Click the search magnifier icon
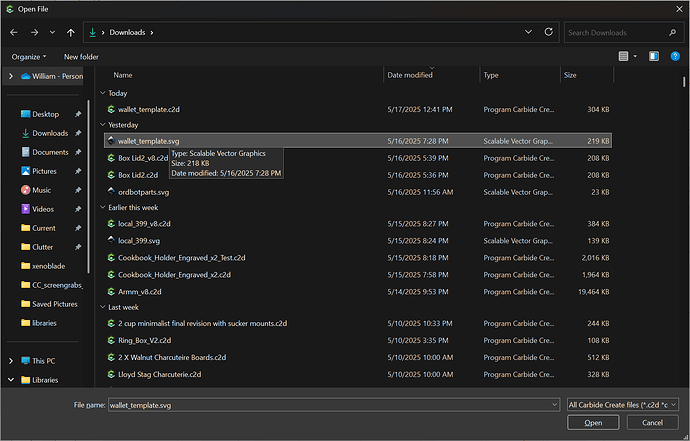 pyautogui.click(x=672, y=33)
